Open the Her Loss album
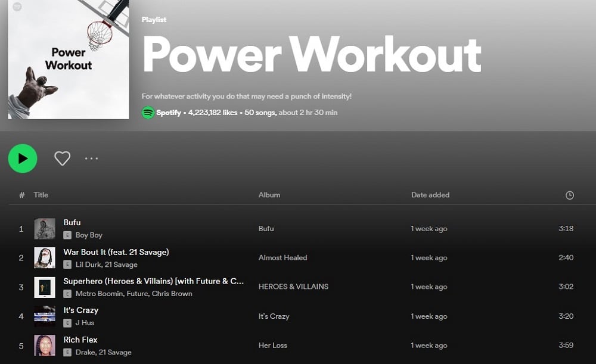The height and width of the screenshot is (364, 596). (272, 346)
